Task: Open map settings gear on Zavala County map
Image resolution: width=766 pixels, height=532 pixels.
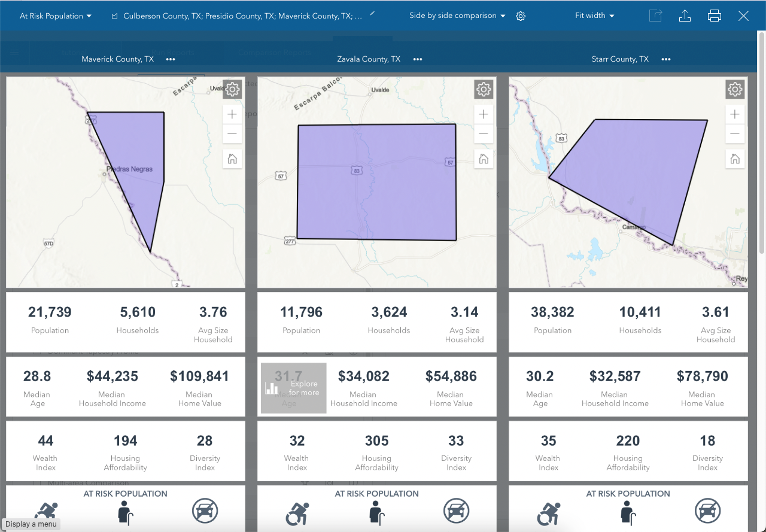Action: pyautogui.click(x=484, y=90)
